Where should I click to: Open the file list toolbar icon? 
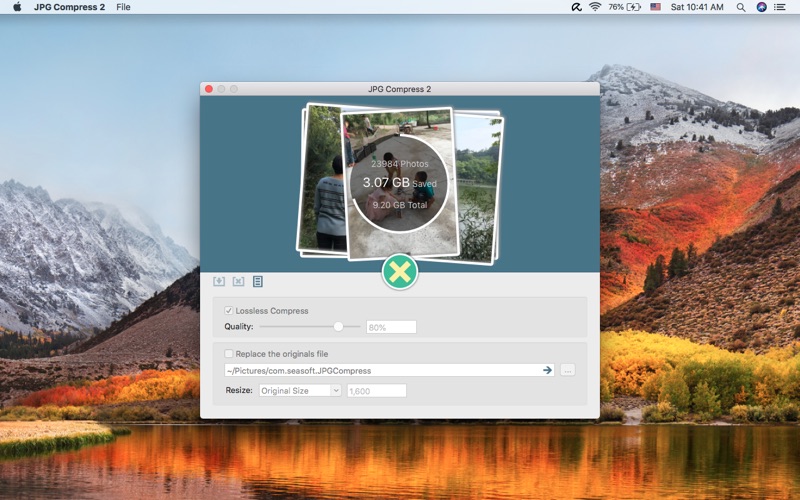click(258, 281)
